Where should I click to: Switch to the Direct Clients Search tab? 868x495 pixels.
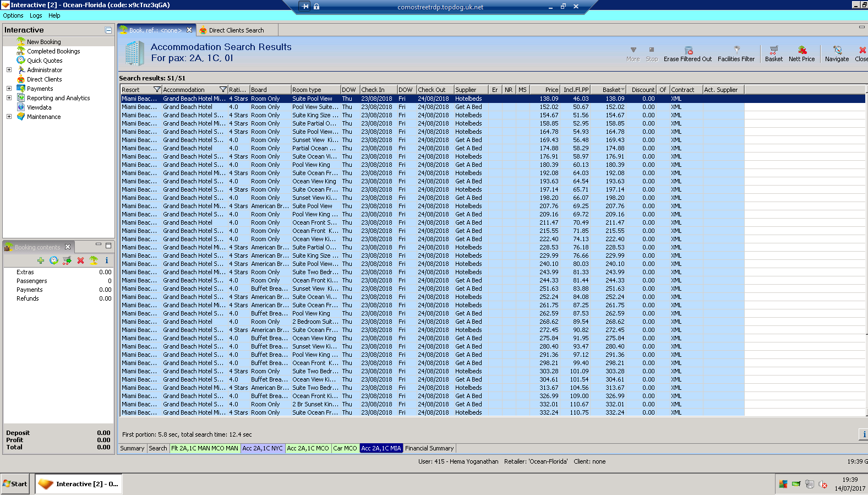point(236,30)
